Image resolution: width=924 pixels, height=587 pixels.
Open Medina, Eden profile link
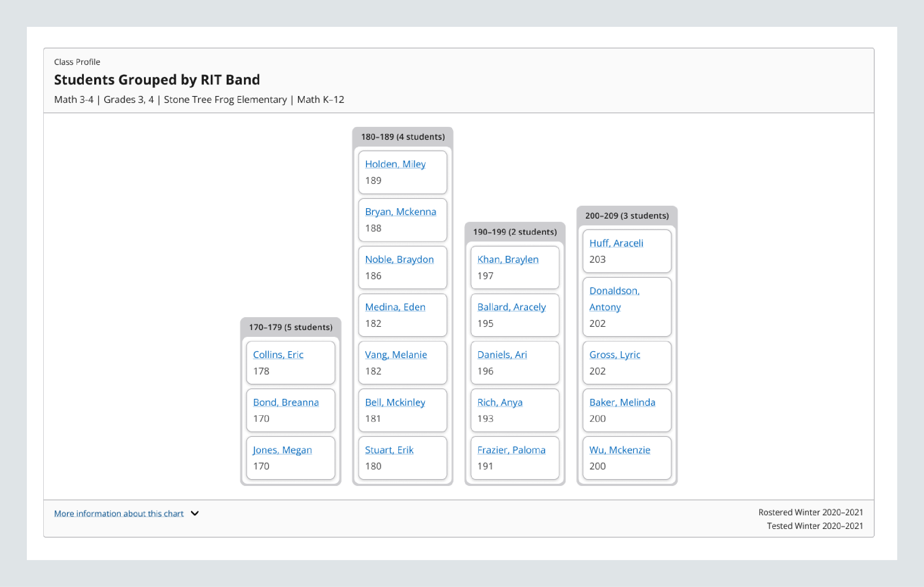pos(395,307)
